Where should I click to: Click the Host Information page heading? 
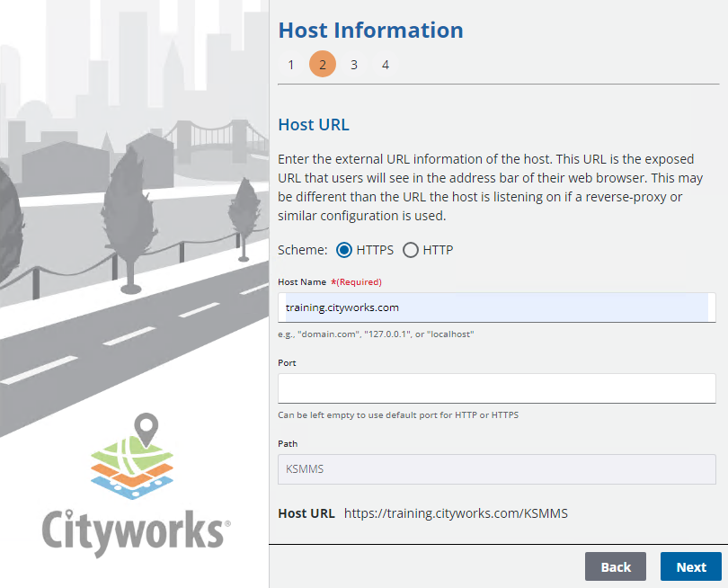[x=370, y=30]
